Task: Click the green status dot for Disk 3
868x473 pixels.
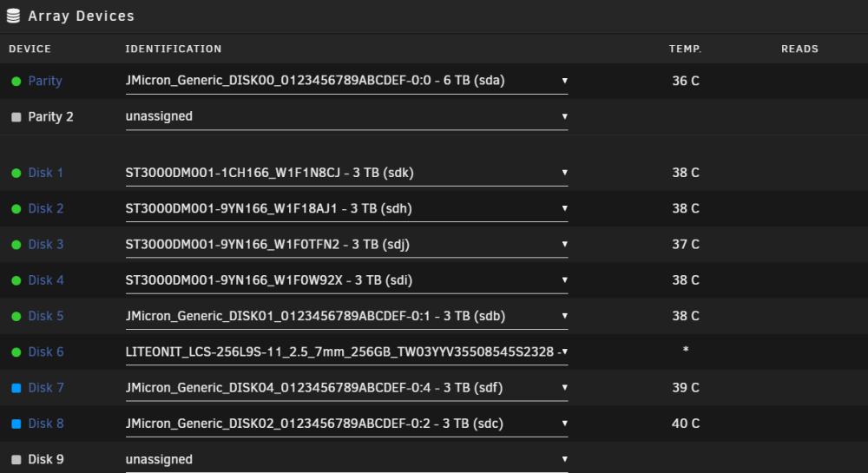Action: tap(16, 245)
